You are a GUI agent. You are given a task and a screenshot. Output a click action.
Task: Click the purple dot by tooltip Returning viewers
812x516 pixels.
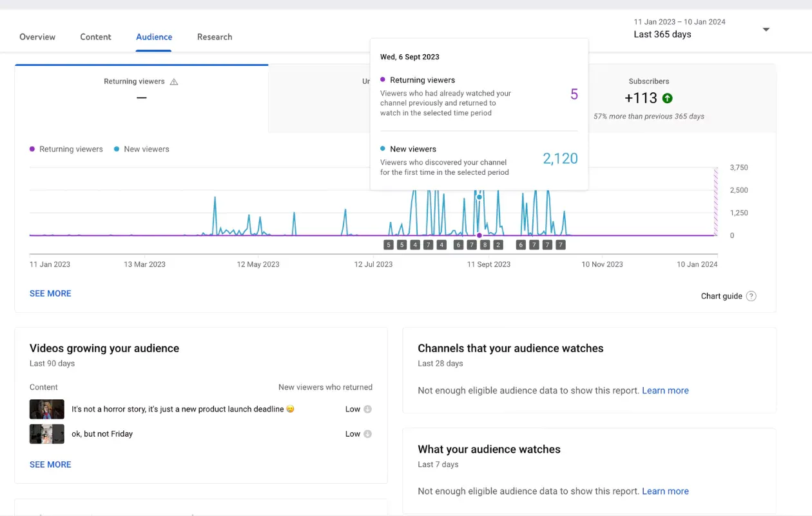(383, 80)
